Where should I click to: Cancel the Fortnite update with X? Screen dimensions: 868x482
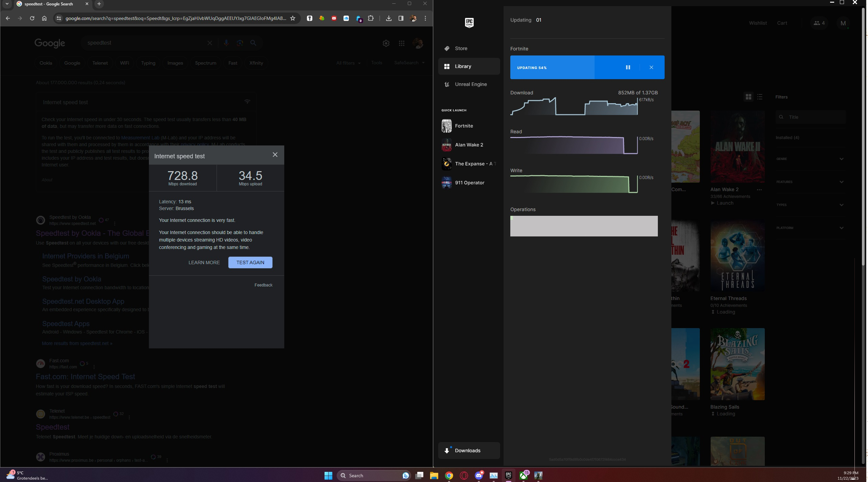click(x=651, y=67)
